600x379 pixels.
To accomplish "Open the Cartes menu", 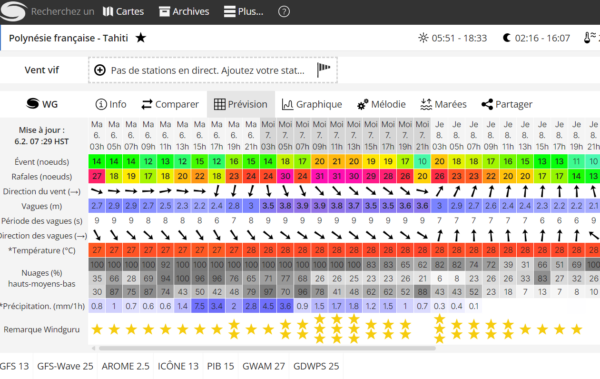I will click(x=123, y=11).
